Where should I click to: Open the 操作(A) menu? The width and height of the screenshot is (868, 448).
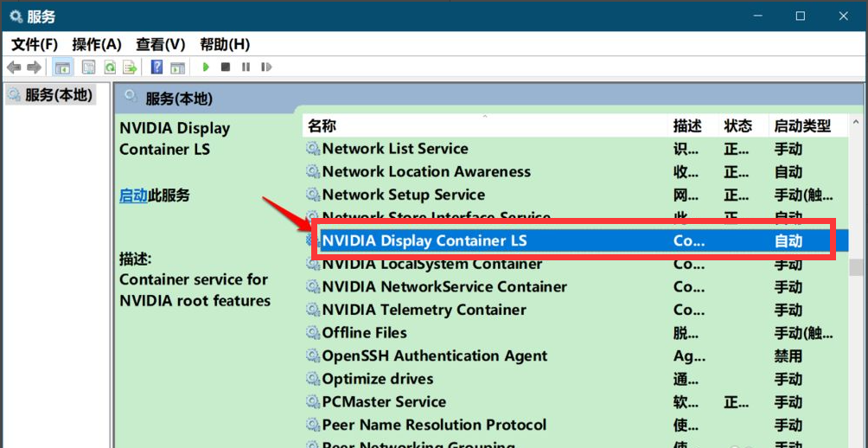(x=97, y=44)
